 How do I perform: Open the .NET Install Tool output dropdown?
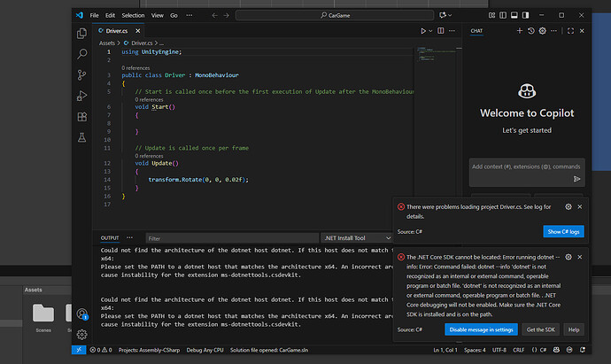pyautogui.click(x=358, y=237)
